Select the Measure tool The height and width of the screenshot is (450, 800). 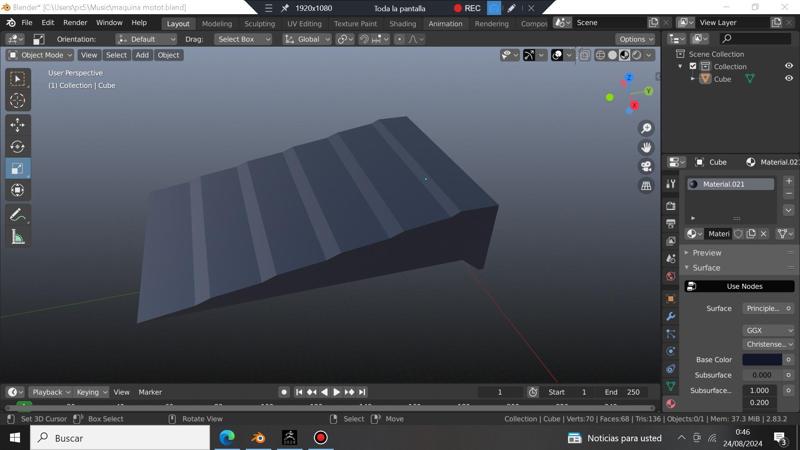point(17,237)
